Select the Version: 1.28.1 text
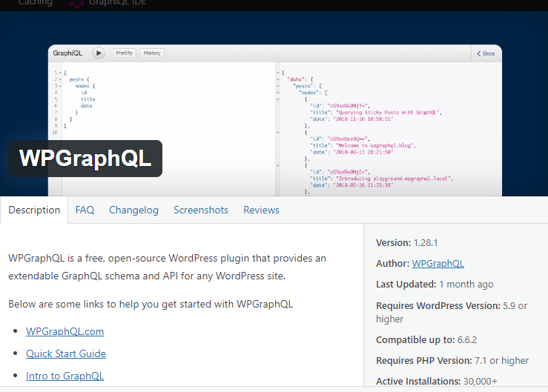 (407, 243)
